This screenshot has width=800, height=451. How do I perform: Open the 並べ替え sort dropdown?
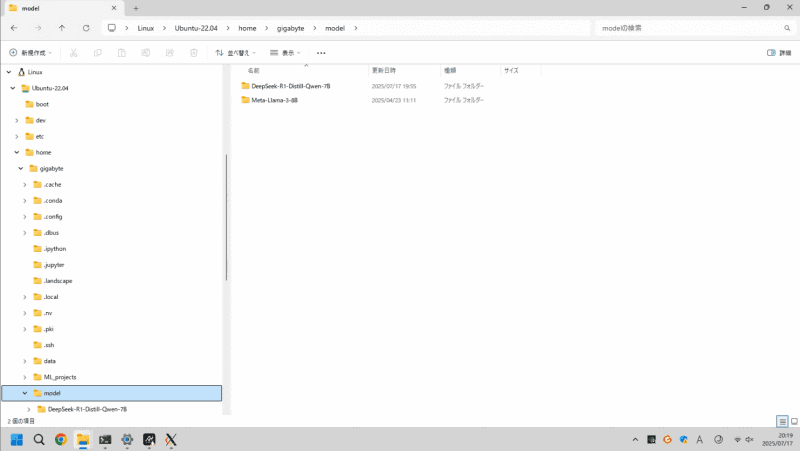pos(235,53)
